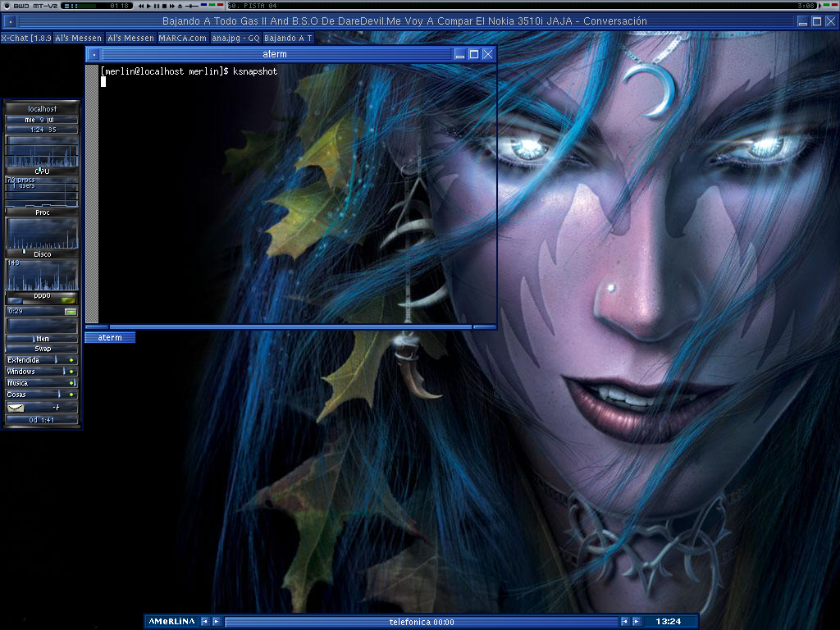Click right arrow beside the 13:24 clock
The width and height of the screenshot is (840, 630).
point(637,622)
